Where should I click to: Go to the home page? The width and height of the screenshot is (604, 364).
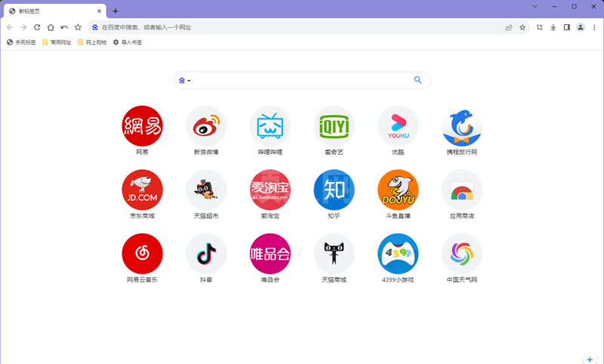tap(51, 27)
